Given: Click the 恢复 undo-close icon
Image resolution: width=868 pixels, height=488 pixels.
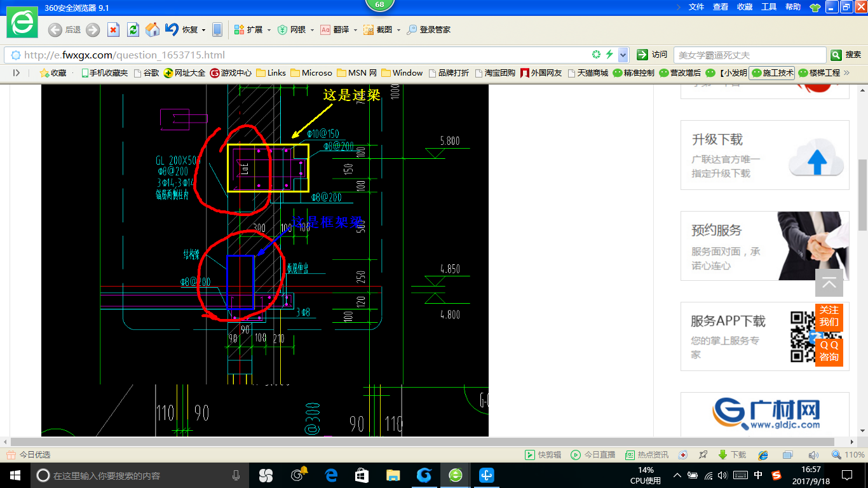Looking at the screenshot, I should [x=172, y=29].
